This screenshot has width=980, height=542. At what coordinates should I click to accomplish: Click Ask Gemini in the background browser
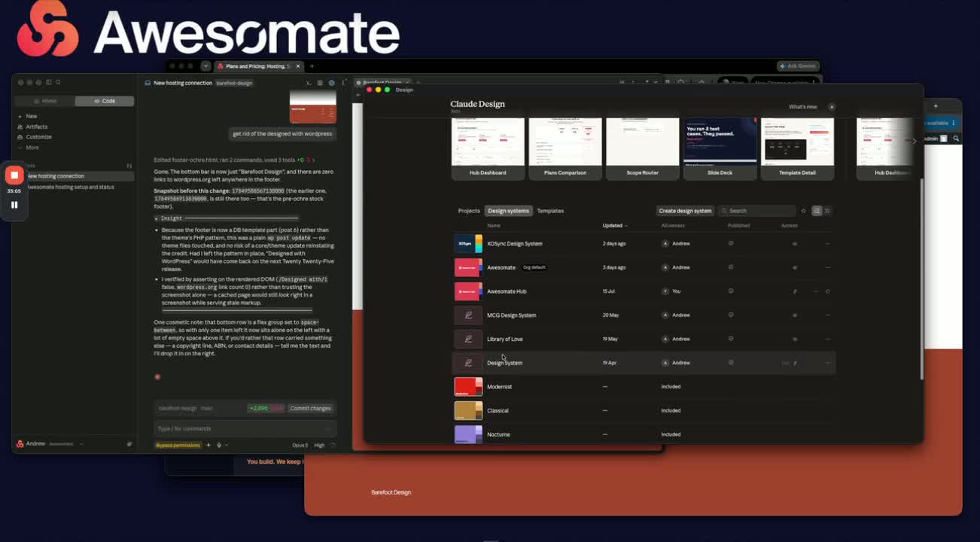pyautogui.click(x=798, y=66)
